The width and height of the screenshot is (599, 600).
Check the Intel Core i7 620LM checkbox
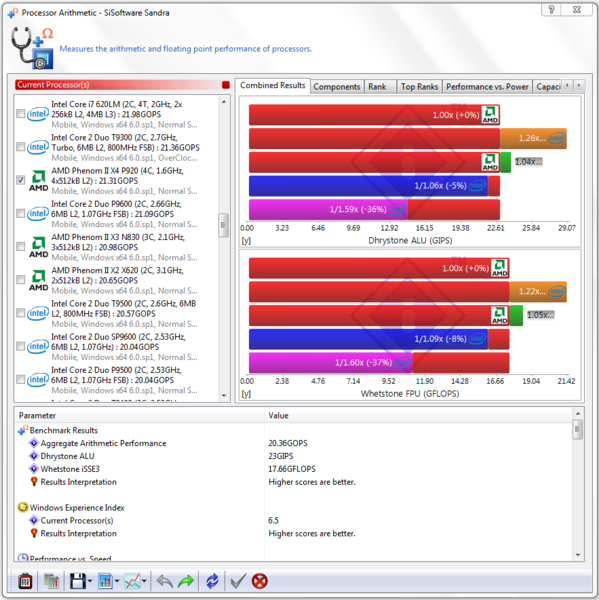[21, 114]
